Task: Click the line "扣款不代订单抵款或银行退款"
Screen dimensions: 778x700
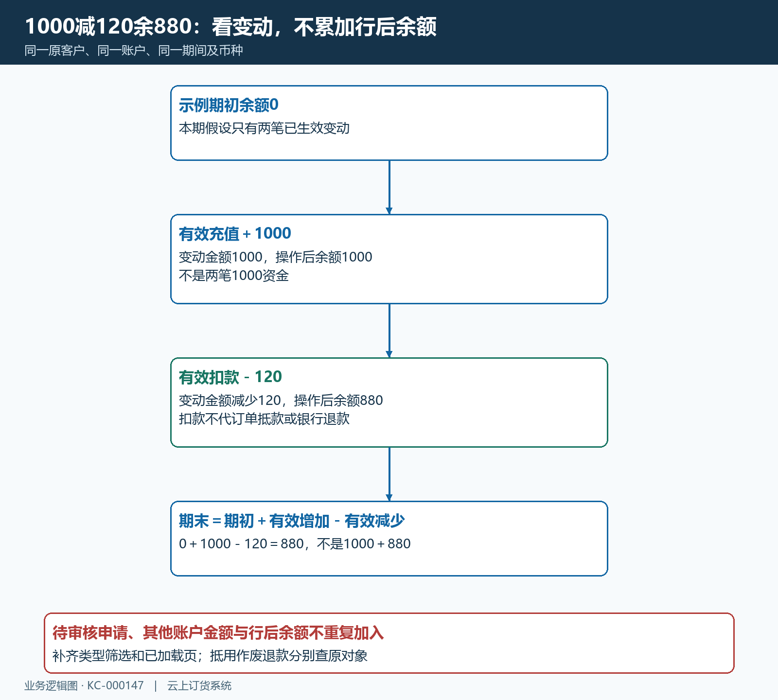Action: coord(264,419)
